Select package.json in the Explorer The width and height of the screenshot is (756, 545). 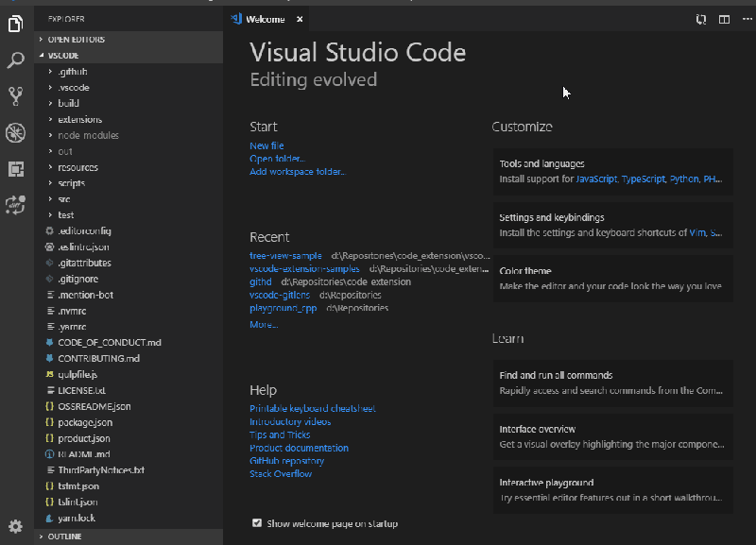coord(83,421)
